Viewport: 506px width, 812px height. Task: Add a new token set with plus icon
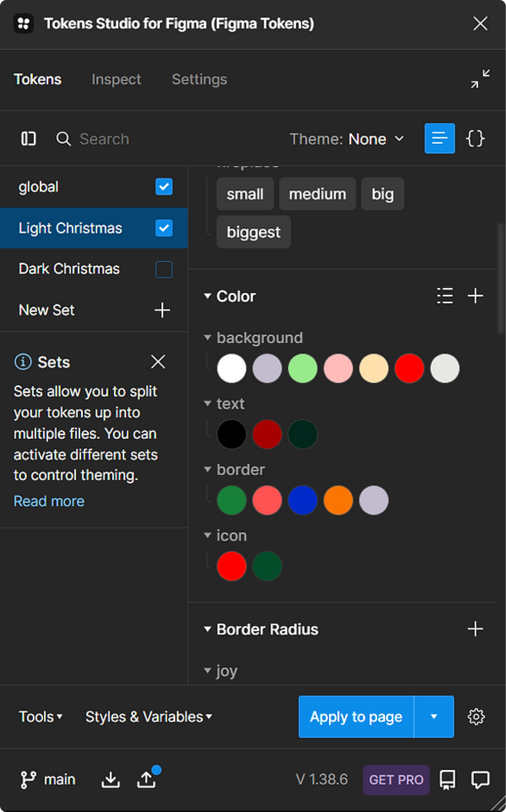pos(162,310)
